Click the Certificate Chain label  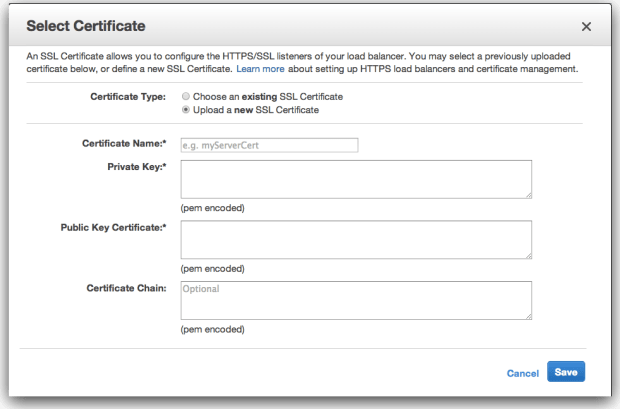[127, 288]
